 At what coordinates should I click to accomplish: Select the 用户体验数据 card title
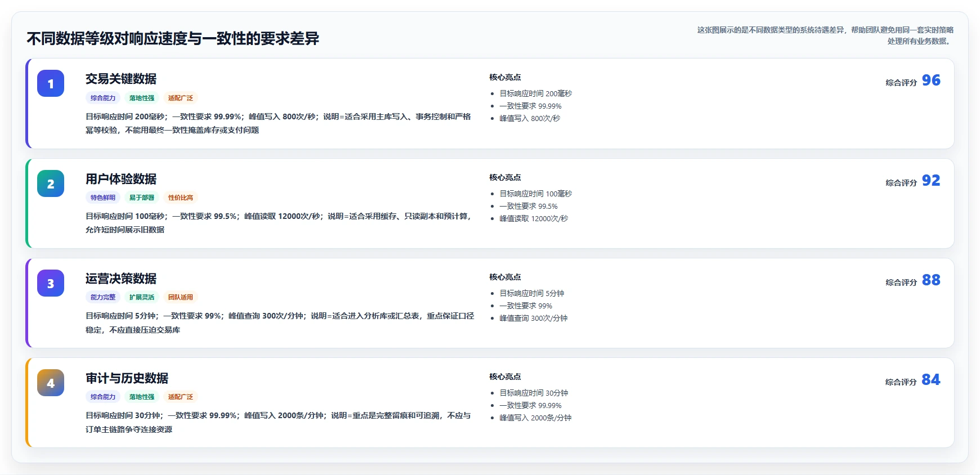click(x=121, y=179)
